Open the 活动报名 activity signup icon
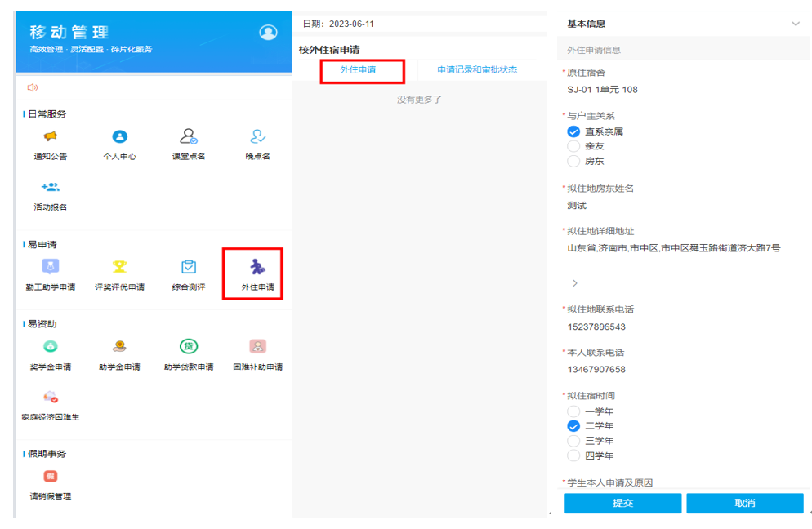This screenshot has width=812, height=529. [51, 188]
